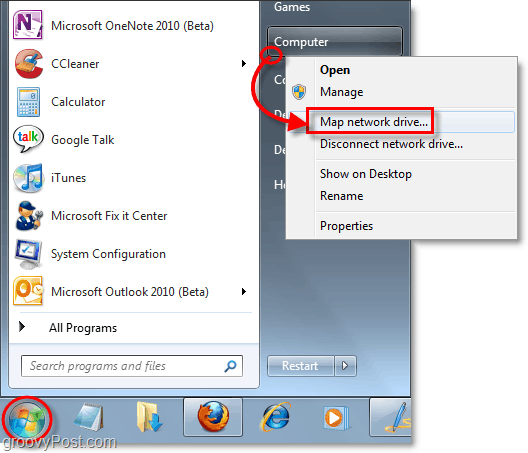
Task: Select Properties in the Computer context menu
Action: pos(346,226)
